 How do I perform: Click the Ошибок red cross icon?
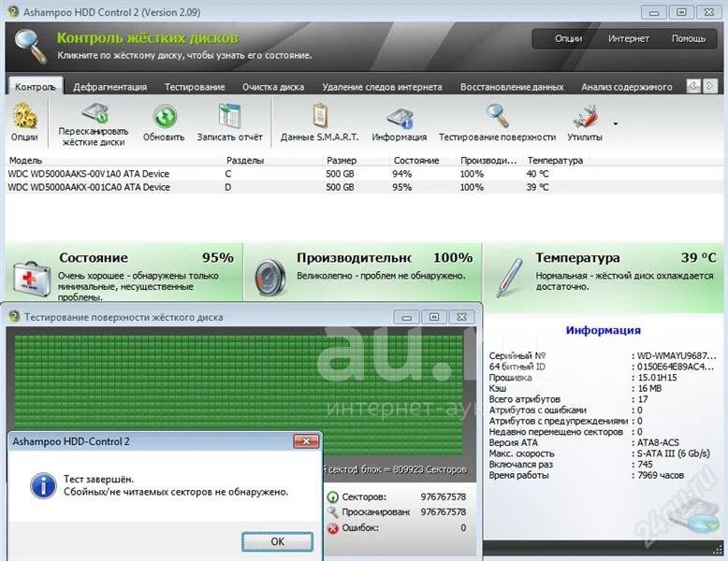tap(332, 528)
